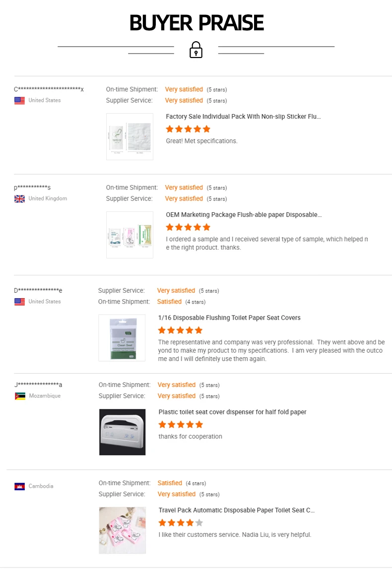This screenshot has height=572, width=392.
Task: Click the US flag beside reviewer D***e
Action: [x=19, y=302]
